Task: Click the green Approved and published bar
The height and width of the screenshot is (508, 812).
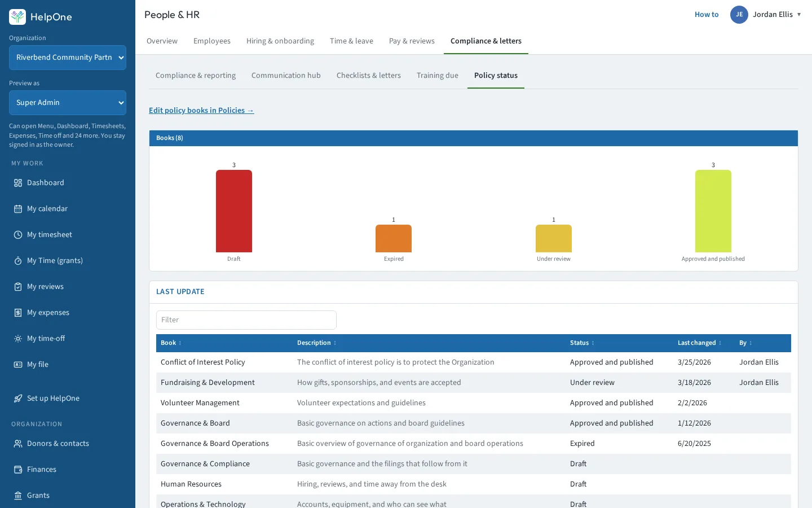Action: pyautogui.click(x=713, y=211)
